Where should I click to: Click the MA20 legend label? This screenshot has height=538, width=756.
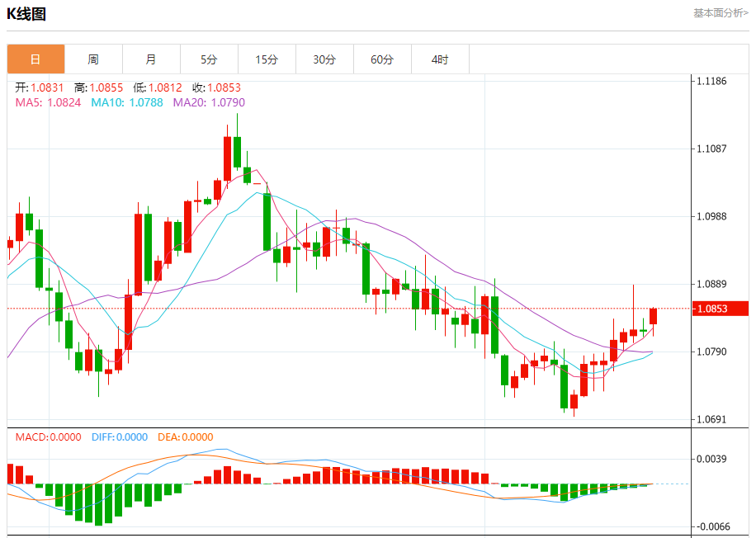pos(209,102)
